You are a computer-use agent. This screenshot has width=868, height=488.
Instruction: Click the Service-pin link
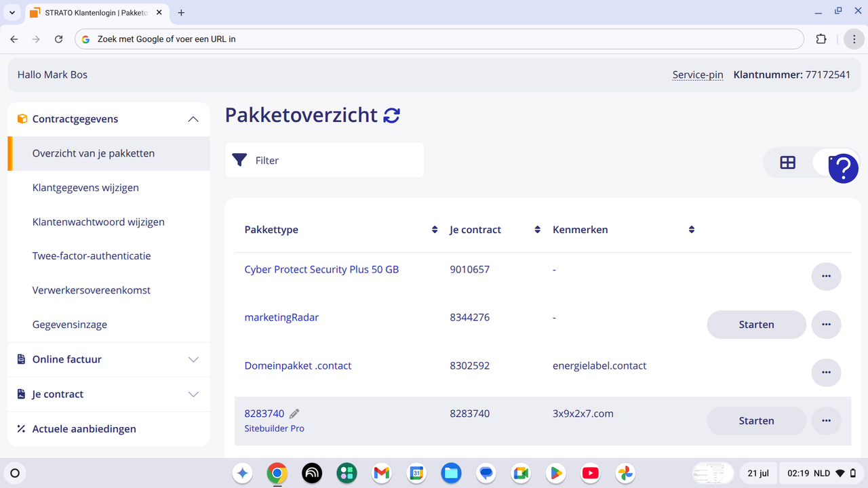(698, 75)
